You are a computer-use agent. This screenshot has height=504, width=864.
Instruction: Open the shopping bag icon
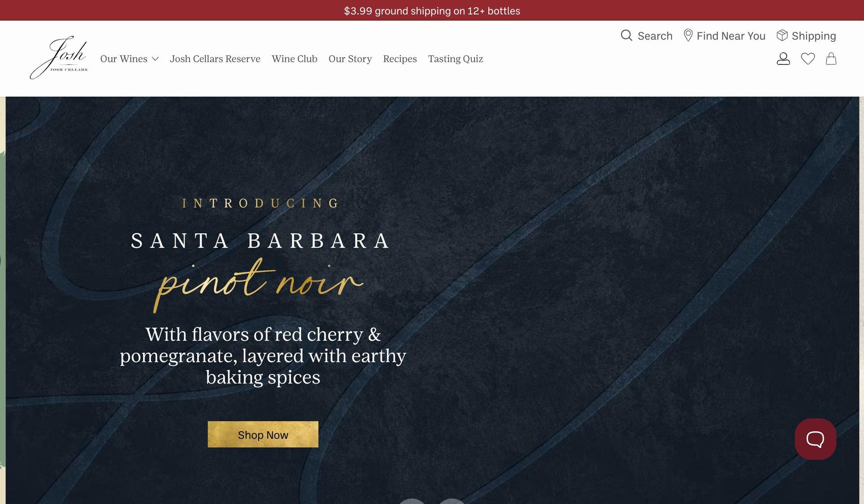coord(831,58)
